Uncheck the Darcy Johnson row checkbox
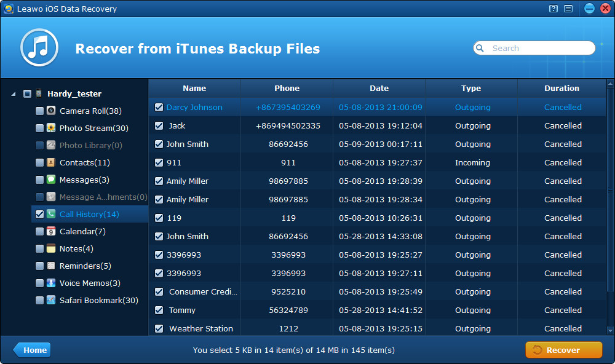Viewport: 615px width, 364px height. pos(159,108)
